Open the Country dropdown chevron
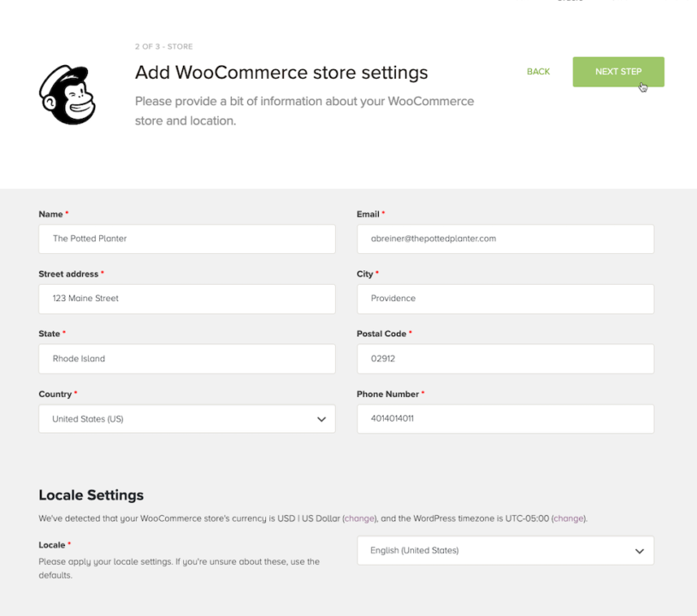Image resolution: width=697 pixels, height=616 pixels. [322, 418]
